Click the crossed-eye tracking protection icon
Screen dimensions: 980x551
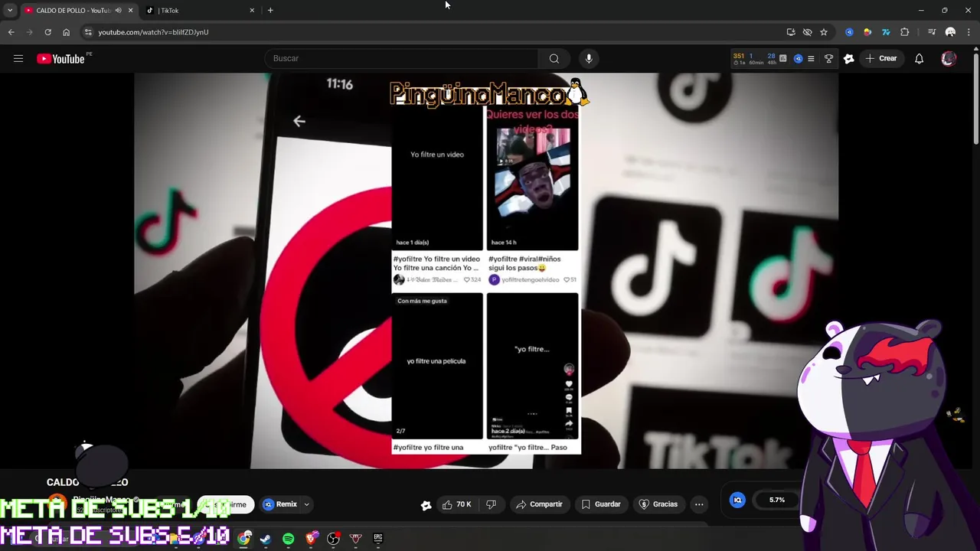[807, 32]
